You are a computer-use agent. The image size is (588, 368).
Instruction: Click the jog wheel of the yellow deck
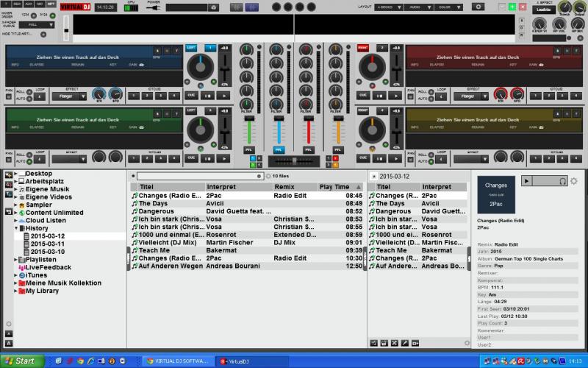(372, 130)
